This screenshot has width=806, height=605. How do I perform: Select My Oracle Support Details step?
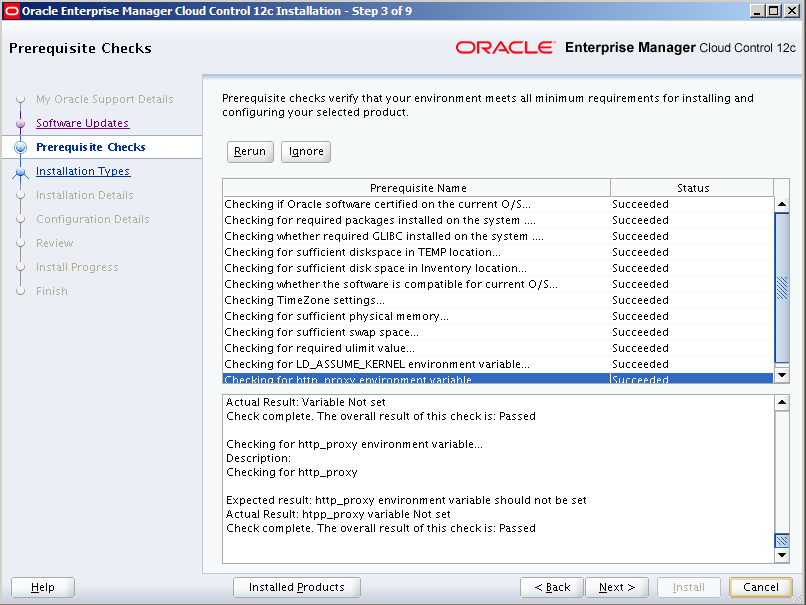pos(105,99)
